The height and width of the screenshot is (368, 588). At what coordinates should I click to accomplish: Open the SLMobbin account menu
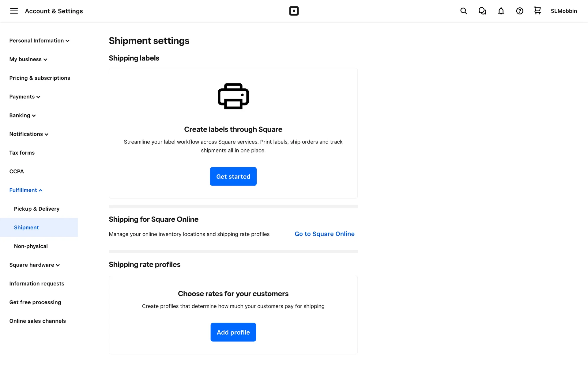(563, 11)
